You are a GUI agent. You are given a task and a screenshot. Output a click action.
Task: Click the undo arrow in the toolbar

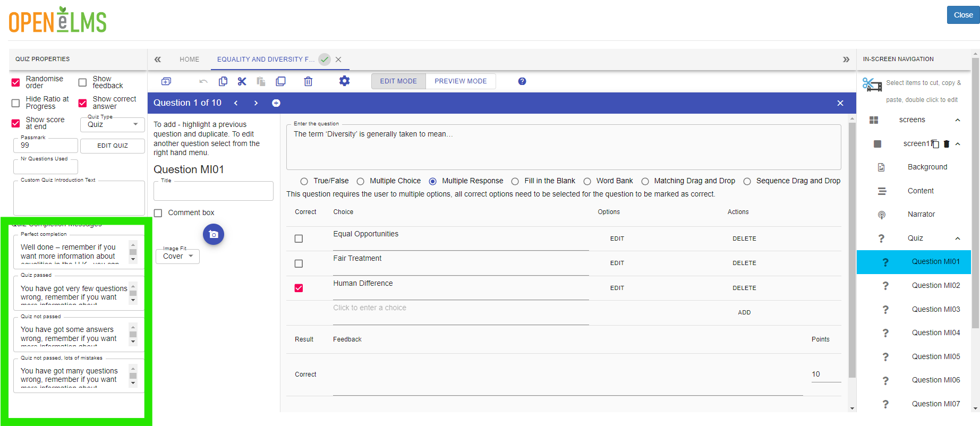(x=203, y=81)
